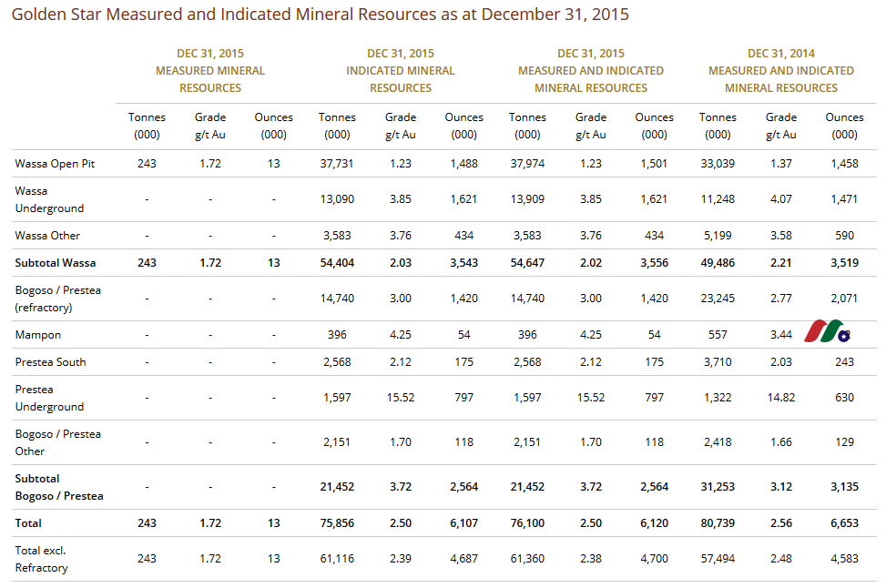Click the 61,360 tonnes cell
The width and height of the screenshot is (886, 588).
tap(527, 559)
